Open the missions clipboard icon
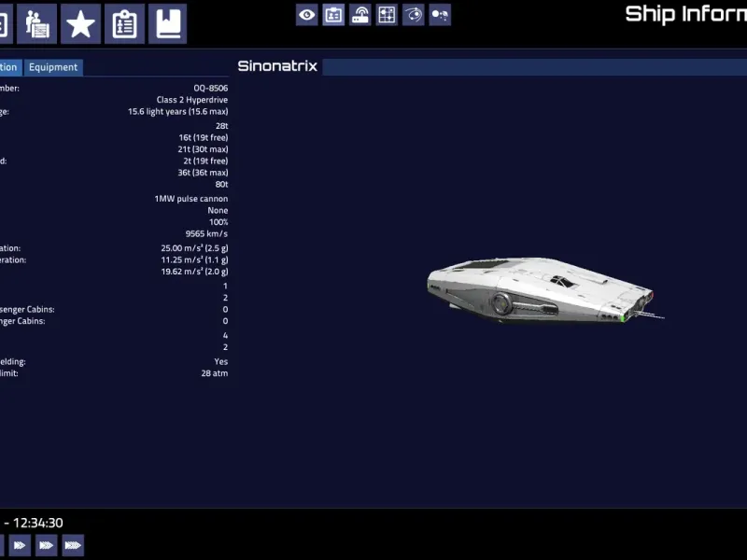Screen dimensions: 747x560 124,24
